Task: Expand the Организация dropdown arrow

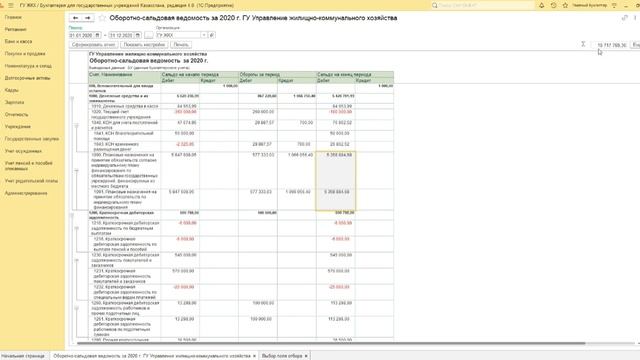Action: tap(204, 35)
